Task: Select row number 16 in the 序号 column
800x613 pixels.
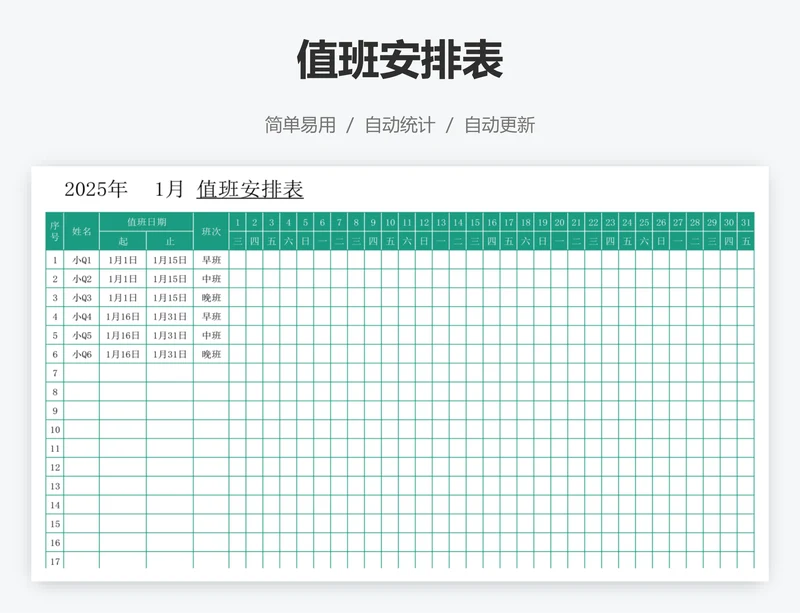Action: (55, 543)
